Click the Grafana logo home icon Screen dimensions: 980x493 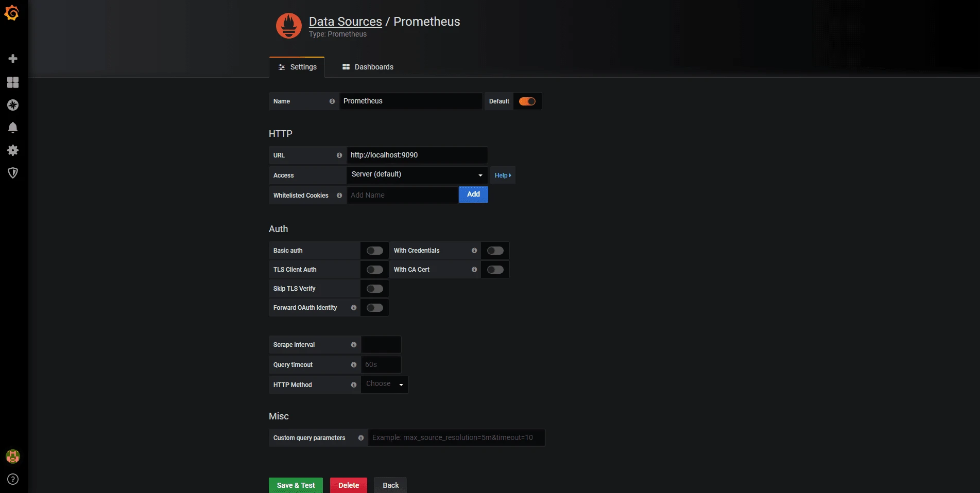(x=12, y=13)
